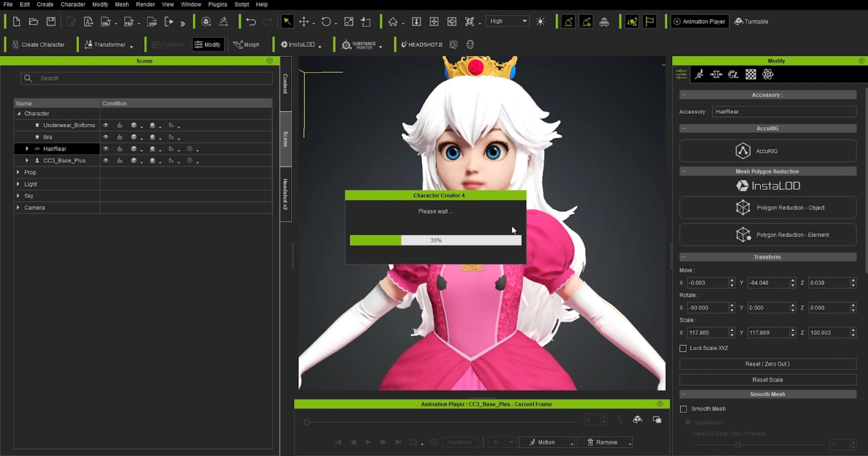Export USD from toolbar
The image size is (868, 456).
152,22
